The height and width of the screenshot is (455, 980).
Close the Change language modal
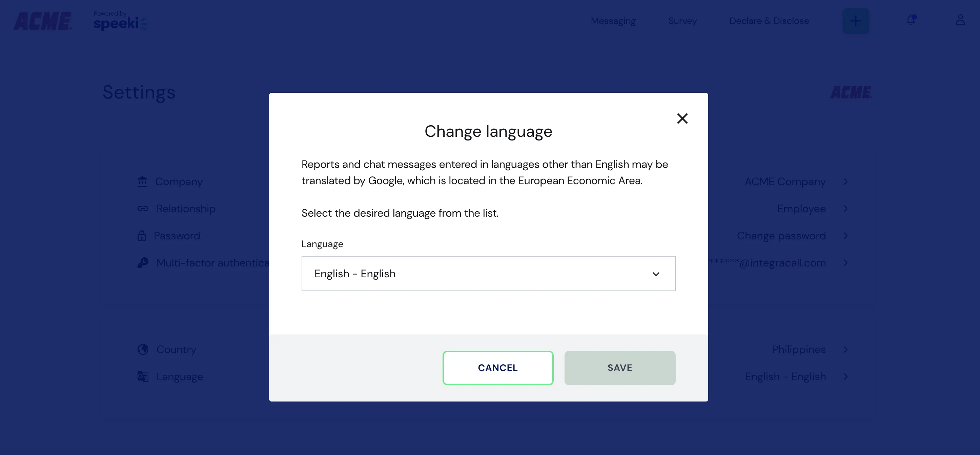pos(682,118)
